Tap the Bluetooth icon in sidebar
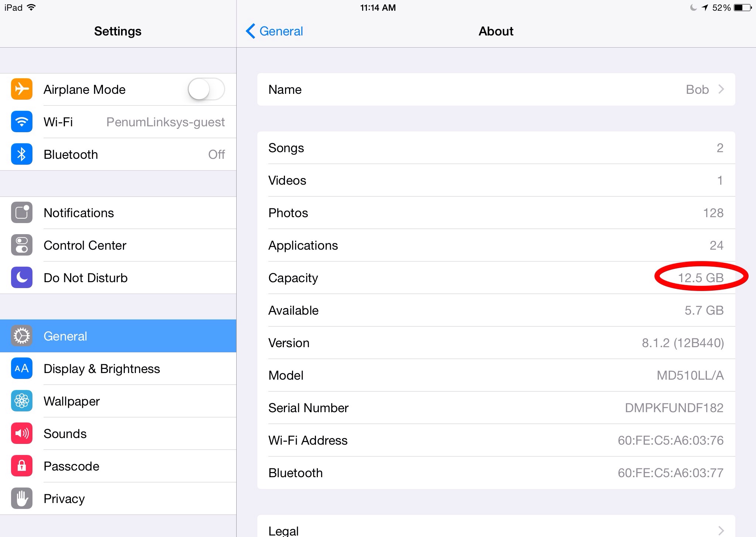This screenshot has height=537, width=756. 21,154
